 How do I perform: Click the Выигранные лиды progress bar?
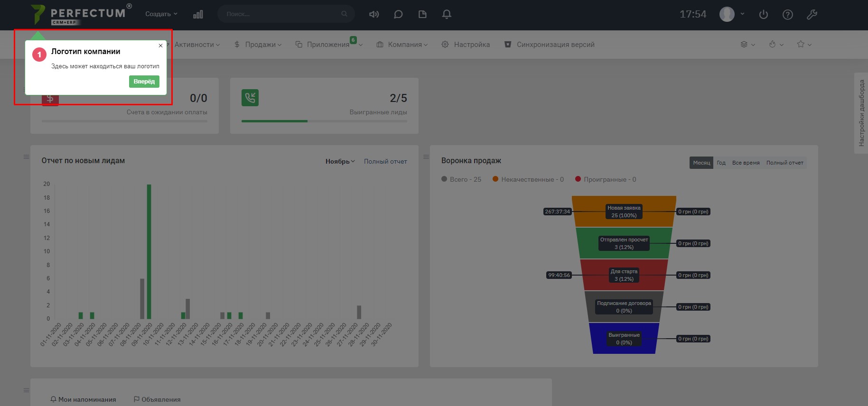pyautogui.click(x=324, y=121)
